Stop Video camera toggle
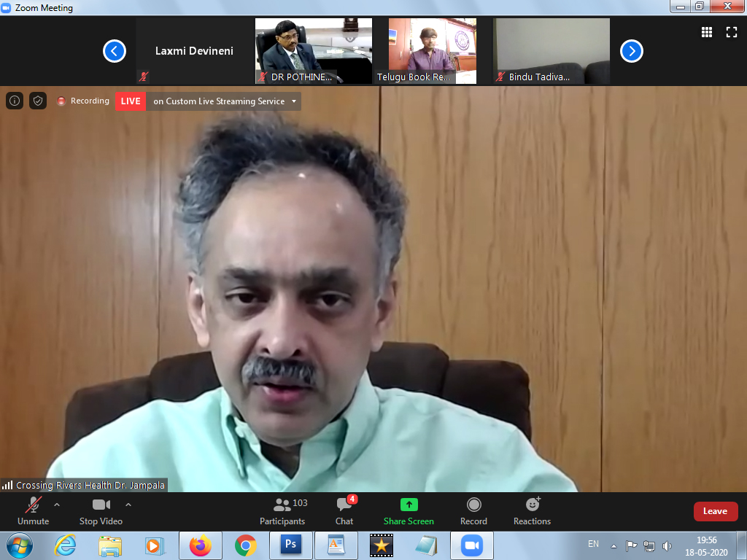747x560 pixels. click(x=101, y=510)
